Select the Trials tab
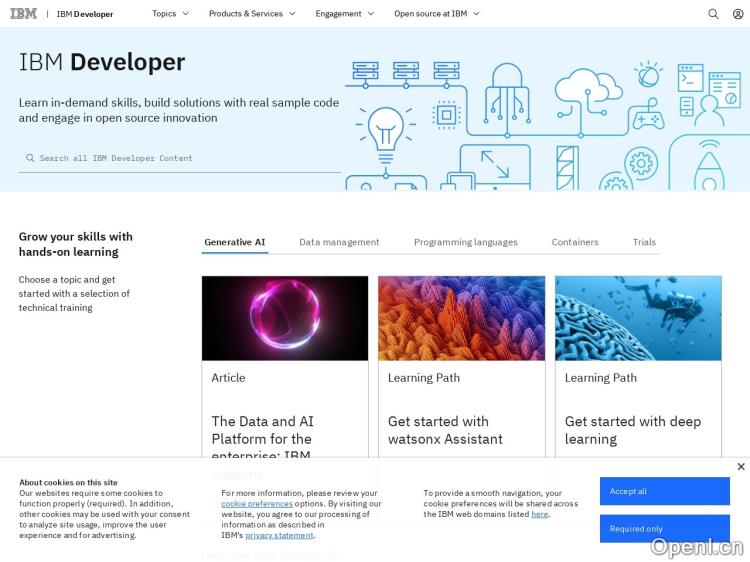Screen dimensions: 750x562 tap(644, 242)
